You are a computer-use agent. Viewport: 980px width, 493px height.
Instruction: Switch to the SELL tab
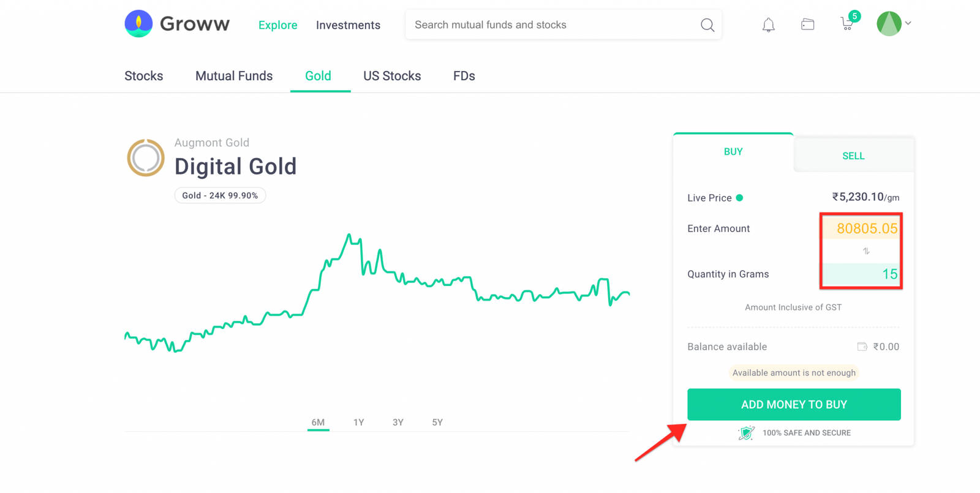pyautogui.click(x=853, y=155)
